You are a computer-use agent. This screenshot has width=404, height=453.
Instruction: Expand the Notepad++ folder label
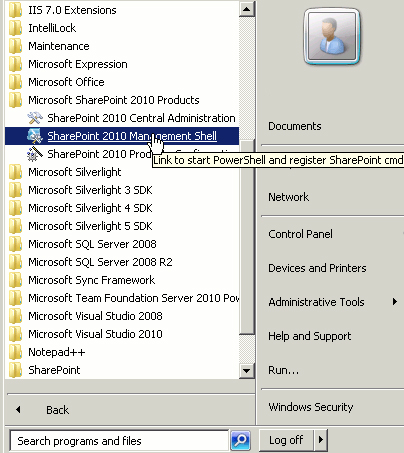point(57,352)
